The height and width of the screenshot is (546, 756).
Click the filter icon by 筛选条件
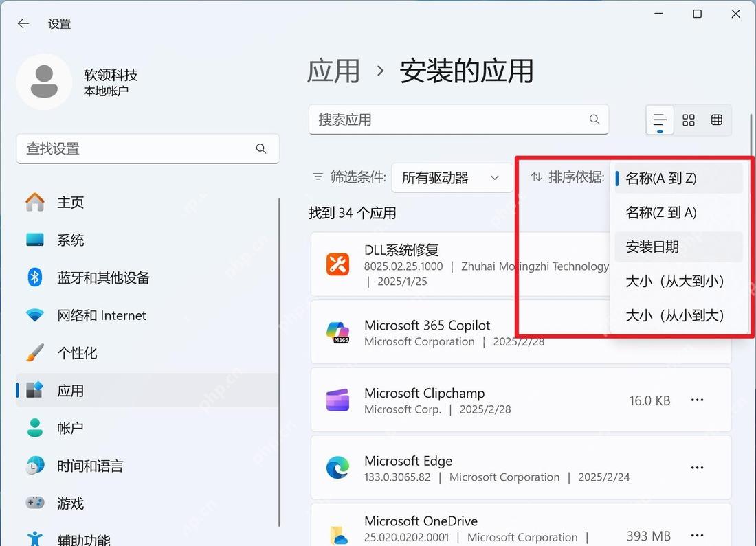pos(318,177)
